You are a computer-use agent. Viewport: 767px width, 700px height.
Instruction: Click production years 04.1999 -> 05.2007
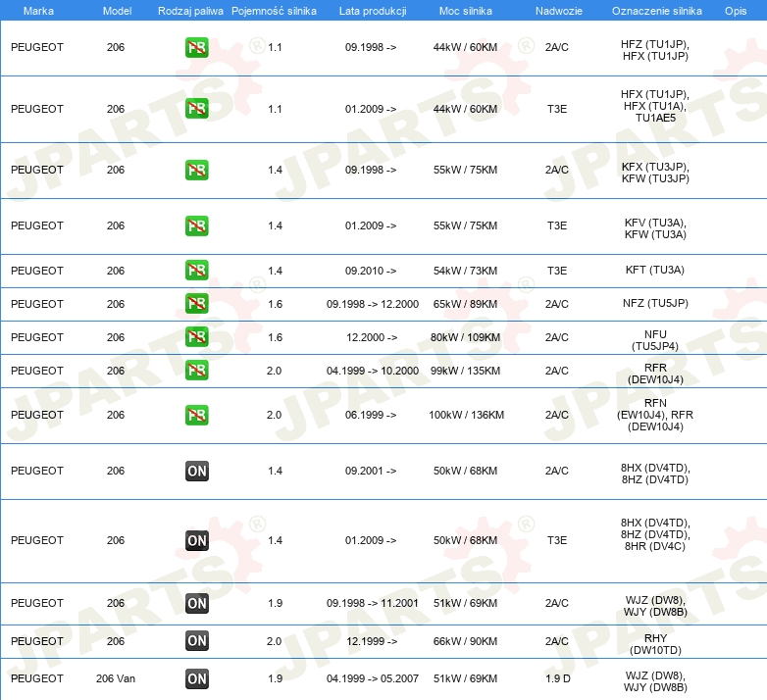pos(373,678)
